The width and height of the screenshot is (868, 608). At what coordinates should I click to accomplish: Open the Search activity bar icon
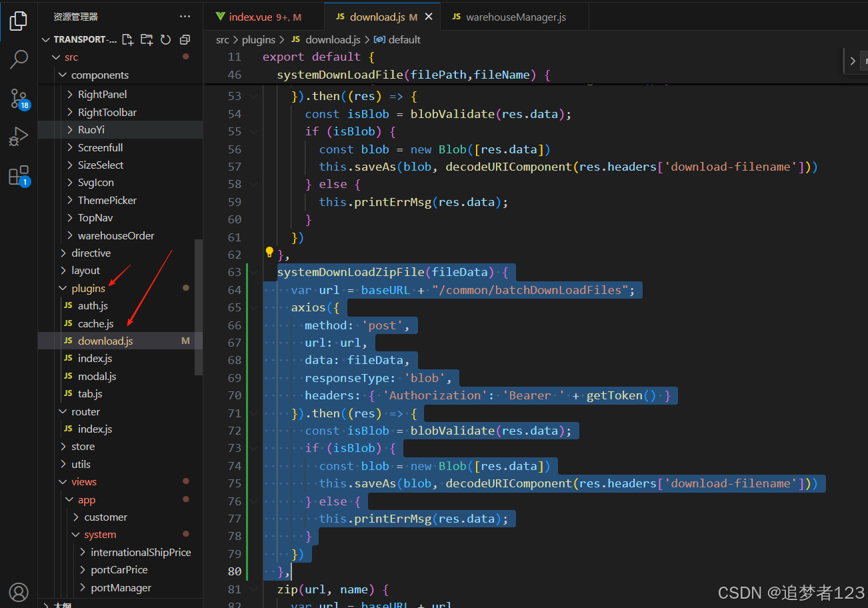[x=19, y=59]
